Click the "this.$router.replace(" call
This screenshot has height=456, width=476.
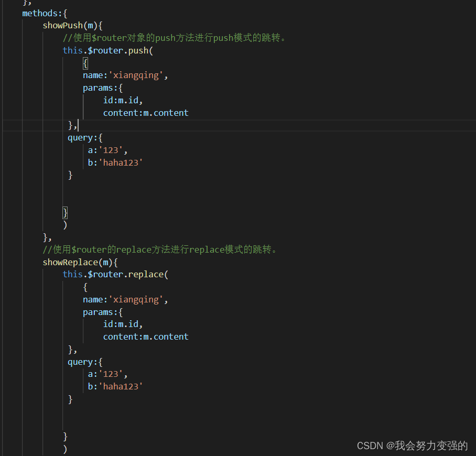115,275
